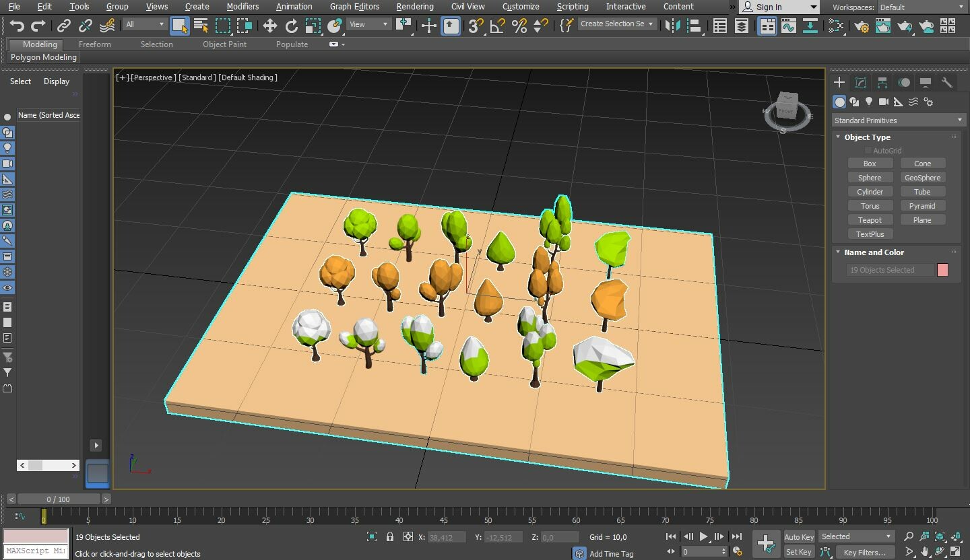Activate the Select and Rotate tool
The image size is (970, 560).
tap(292, 25)
